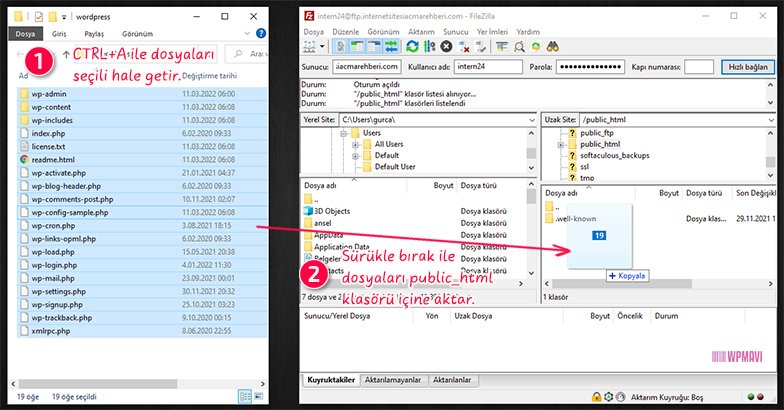Screen dimensions: 784x410
Task: Toggle processing of the transfer queue
Action: click(430, 46)
